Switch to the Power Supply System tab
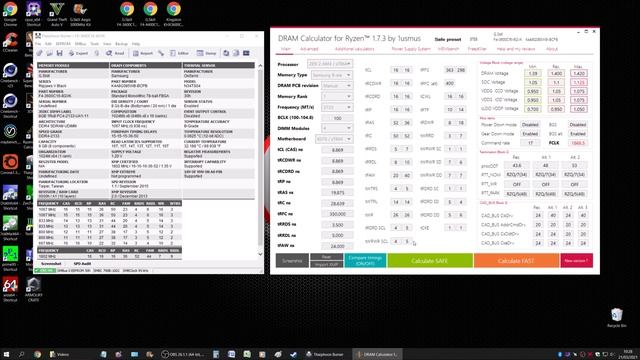Image resolution: width=640 pixels, height=360 pixels. point(411,49)
